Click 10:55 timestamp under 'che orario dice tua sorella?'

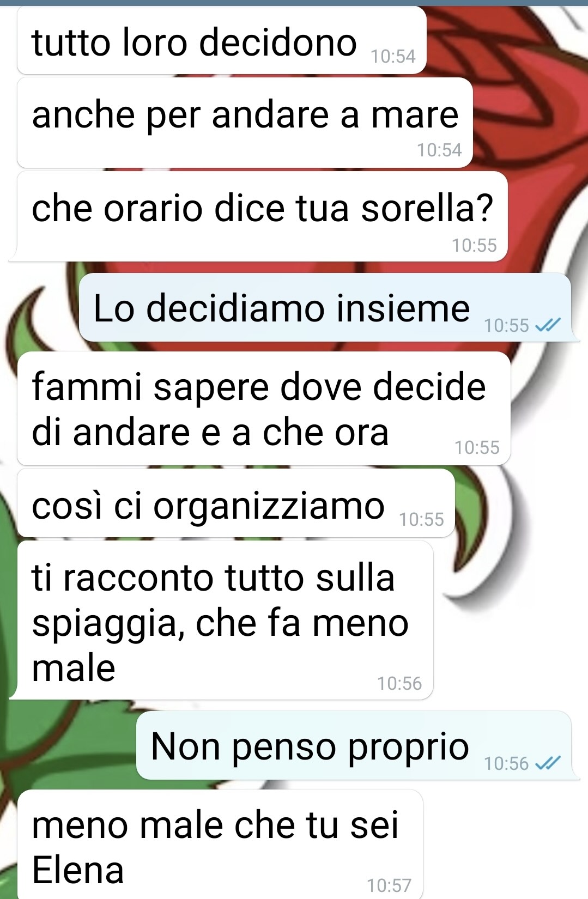point(474,245)
